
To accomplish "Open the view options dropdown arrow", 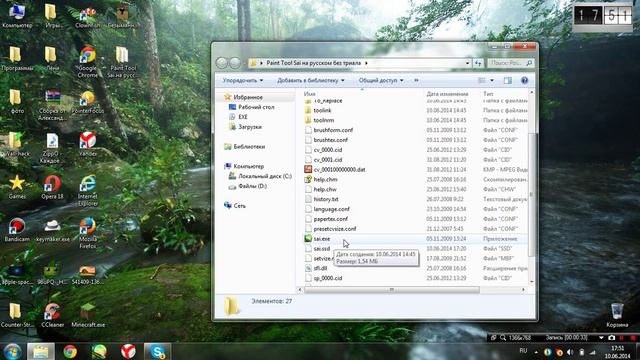I will click(492, 80).
